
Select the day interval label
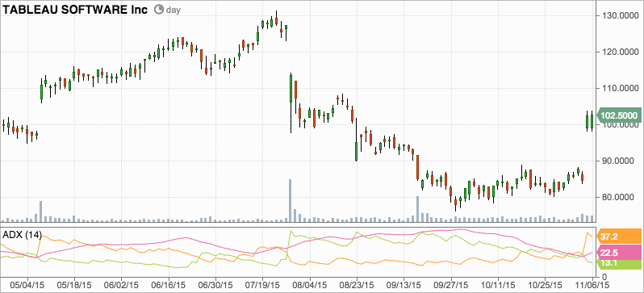click(173, 10)
